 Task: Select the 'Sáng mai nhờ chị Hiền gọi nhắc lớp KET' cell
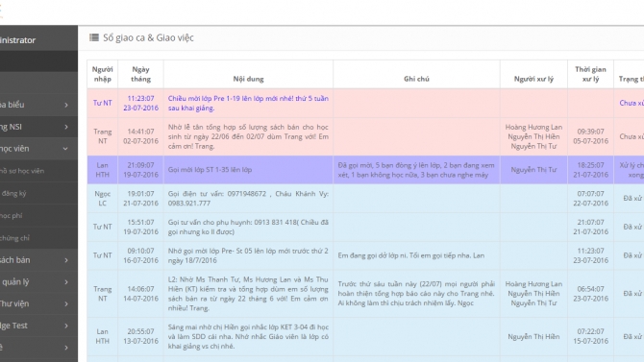[x=248, y=336]
